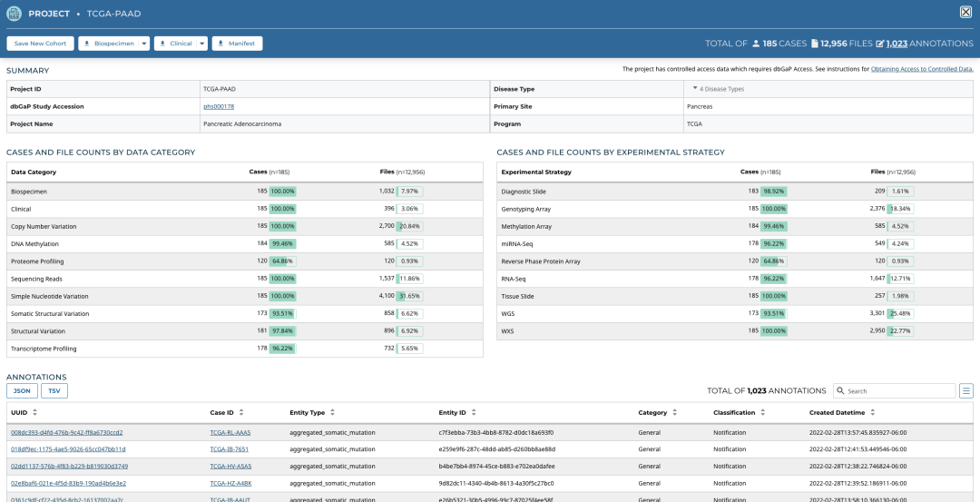Image resolution: width=980 pixels, height=502 pixels.
Task: Select the Tissue Slide strategy row
Action: coord(734,296)
